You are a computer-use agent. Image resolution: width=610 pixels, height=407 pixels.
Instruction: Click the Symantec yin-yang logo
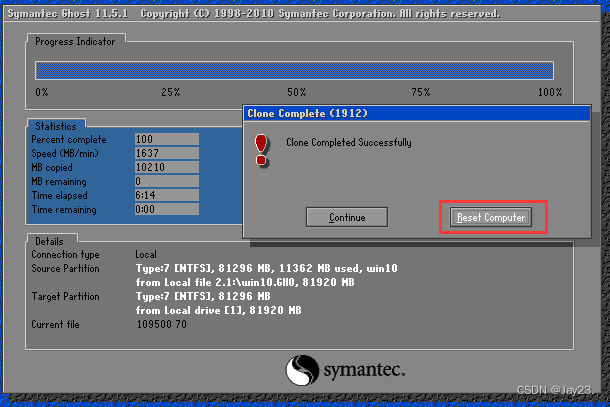(302, 370)
